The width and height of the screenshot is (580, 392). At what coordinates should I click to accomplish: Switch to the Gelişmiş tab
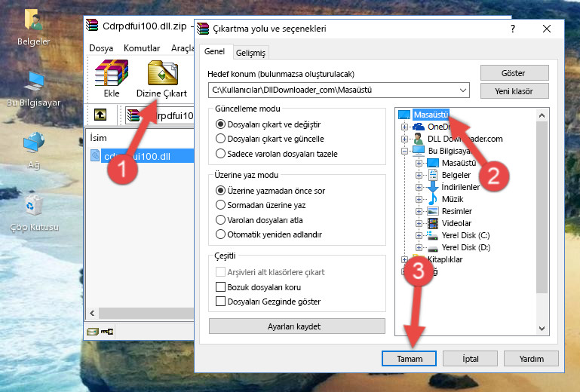[x=250, y=53]
